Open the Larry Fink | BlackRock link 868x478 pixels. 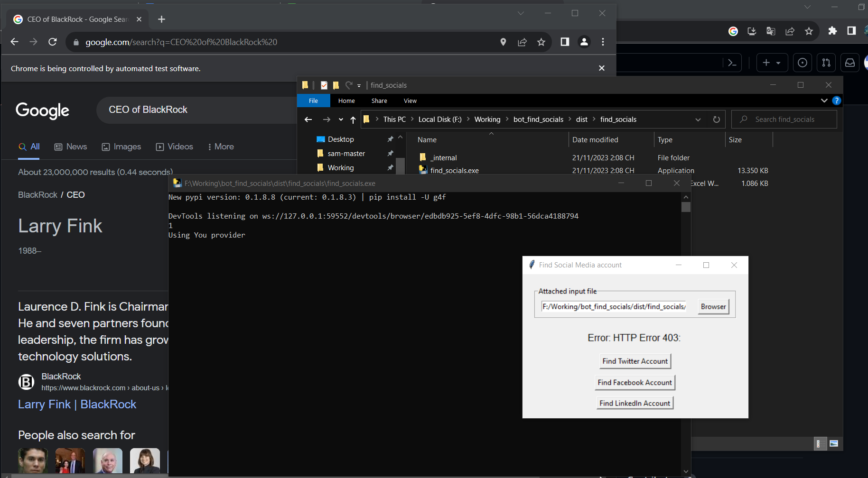point(77,404)
